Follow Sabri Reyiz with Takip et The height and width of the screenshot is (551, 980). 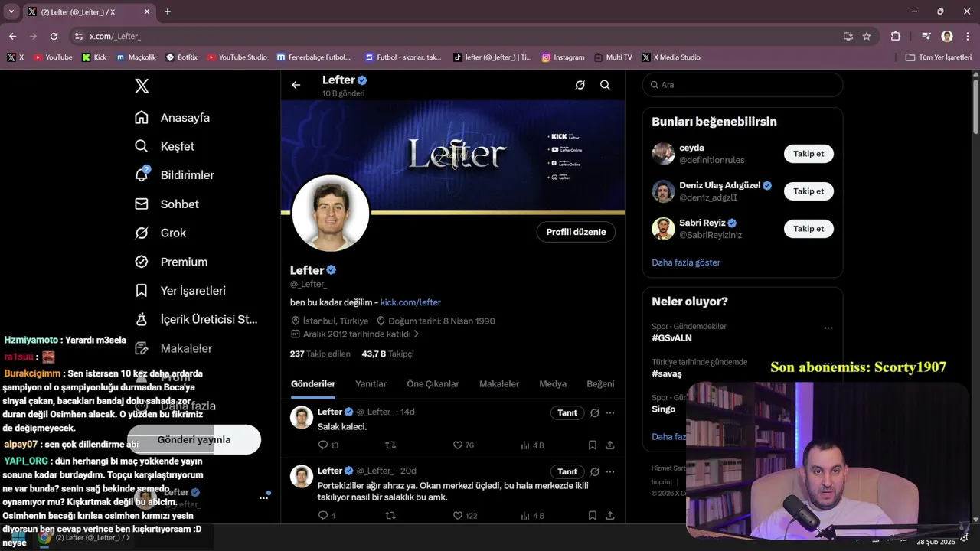[x=808, y=229]
